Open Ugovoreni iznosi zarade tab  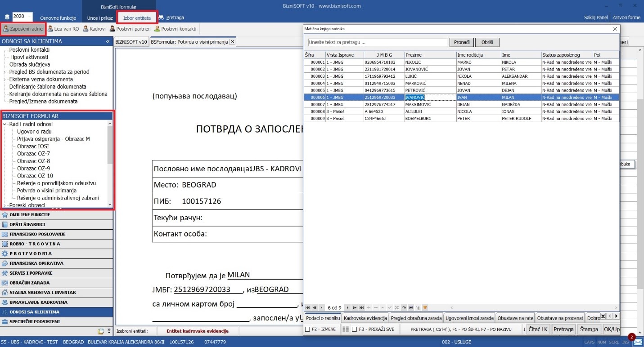469,318
